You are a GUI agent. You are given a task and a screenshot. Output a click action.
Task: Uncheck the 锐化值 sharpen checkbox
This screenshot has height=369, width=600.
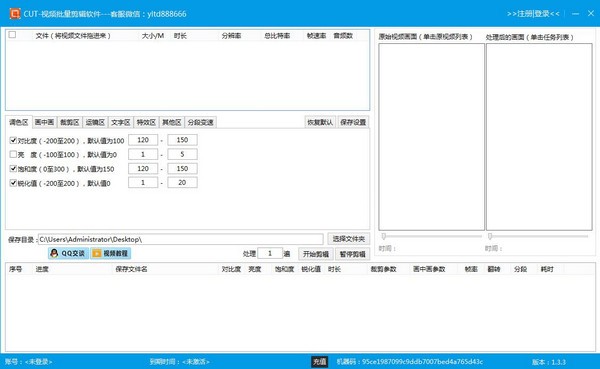click(13, 183)
